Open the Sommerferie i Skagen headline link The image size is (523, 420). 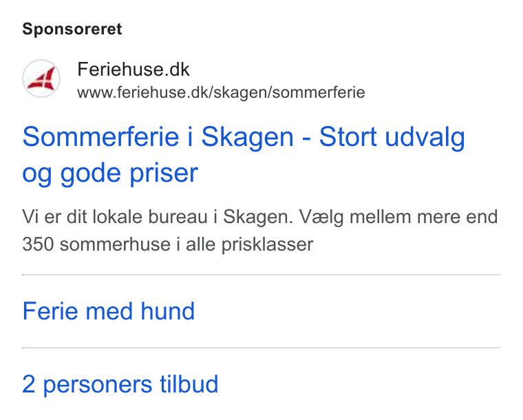point(244,154)
